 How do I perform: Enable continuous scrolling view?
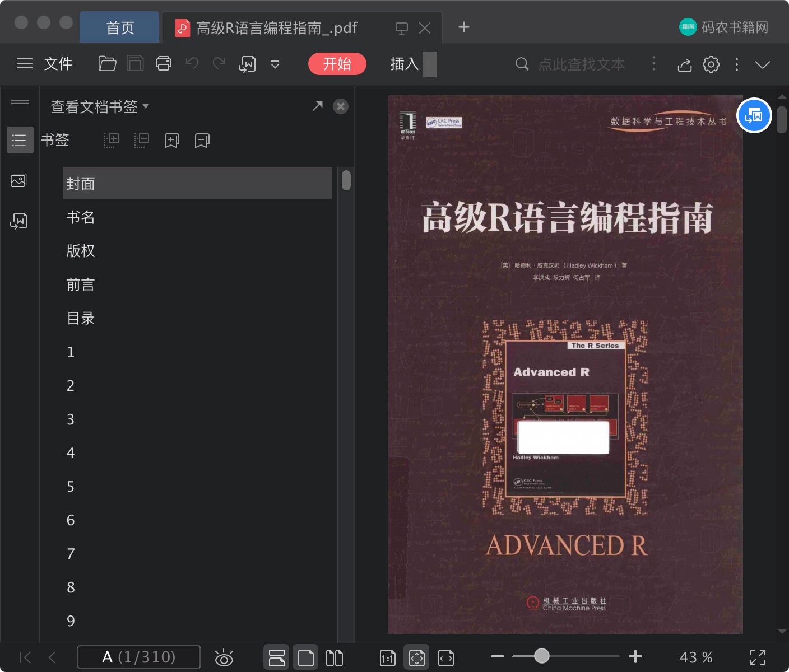(277, 657)
